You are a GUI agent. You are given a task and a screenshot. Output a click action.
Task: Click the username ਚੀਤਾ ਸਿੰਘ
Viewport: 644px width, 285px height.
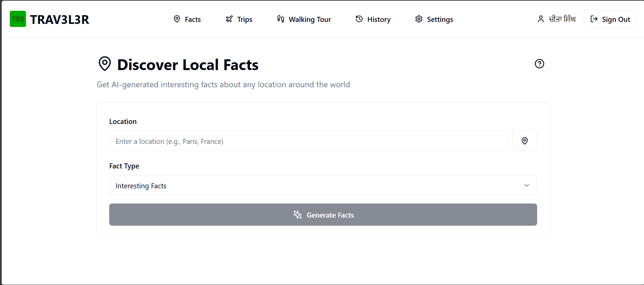coord(562,19)
